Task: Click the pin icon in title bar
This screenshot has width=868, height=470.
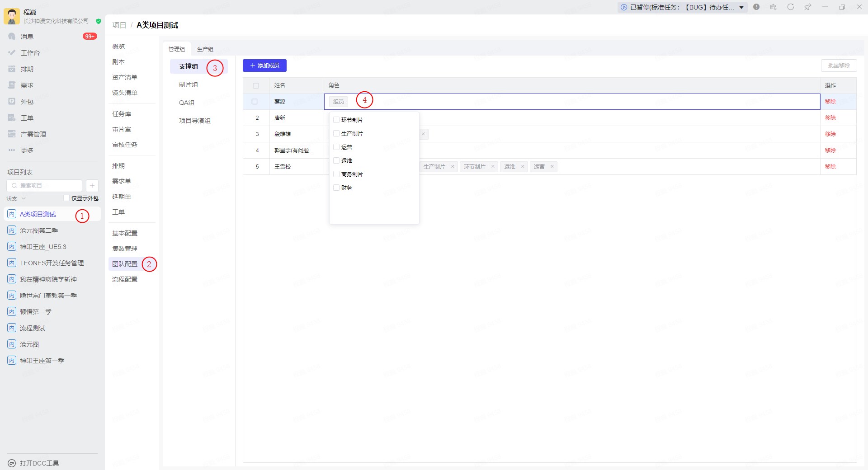Action: [807, 7]
